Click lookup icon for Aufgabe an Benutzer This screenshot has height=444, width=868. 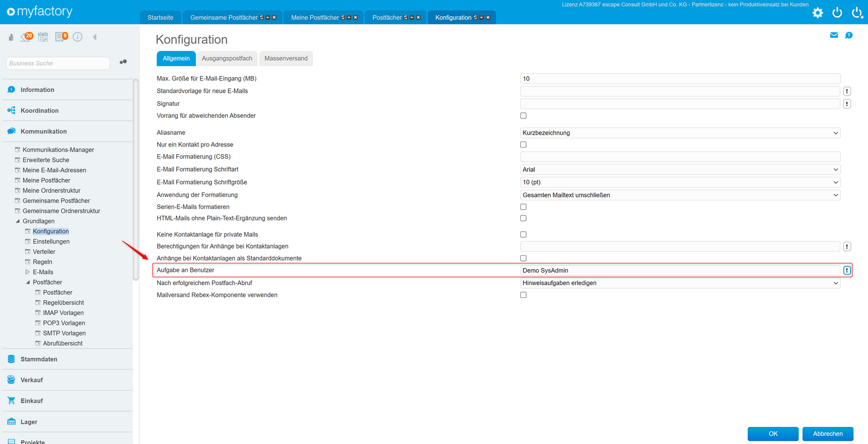click(847, 270)
